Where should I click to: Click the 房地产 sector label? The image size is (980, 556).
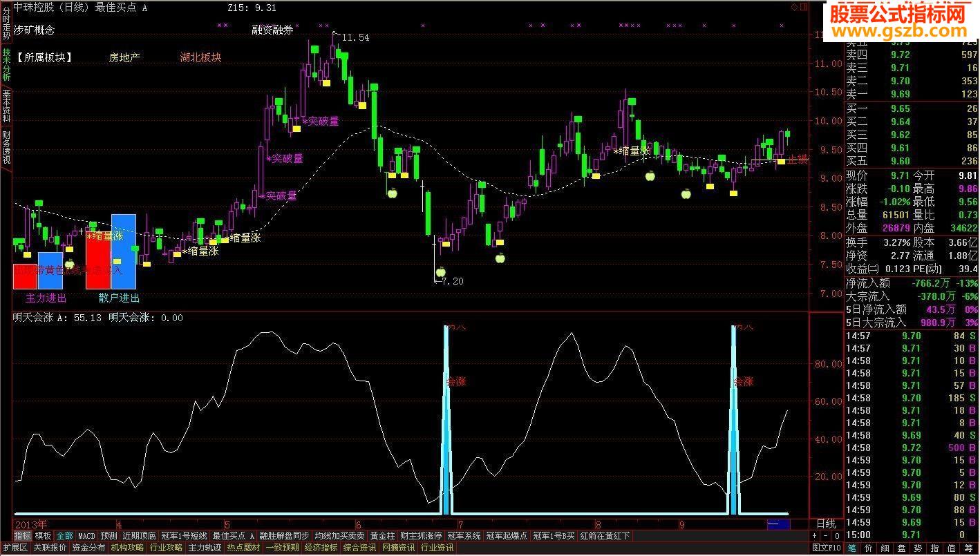(x=124, y=58)
